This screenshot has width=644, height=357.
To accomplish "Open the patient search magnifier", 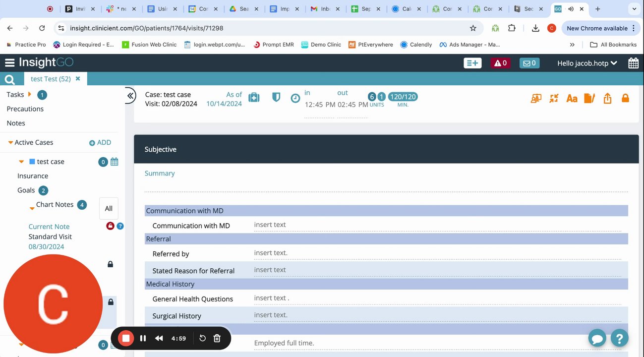I will pos(9,79).
